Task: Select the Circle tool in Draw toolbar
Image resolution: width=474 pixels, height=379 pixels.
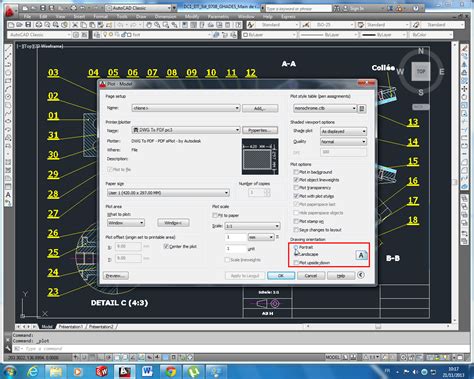Action: [8, 97]
